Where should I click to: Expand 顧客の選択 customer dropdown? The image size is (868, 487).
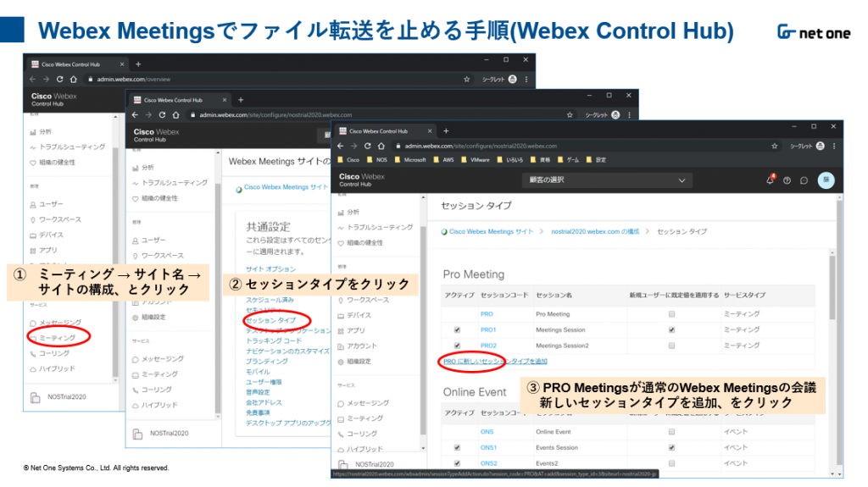pos(607,180)
